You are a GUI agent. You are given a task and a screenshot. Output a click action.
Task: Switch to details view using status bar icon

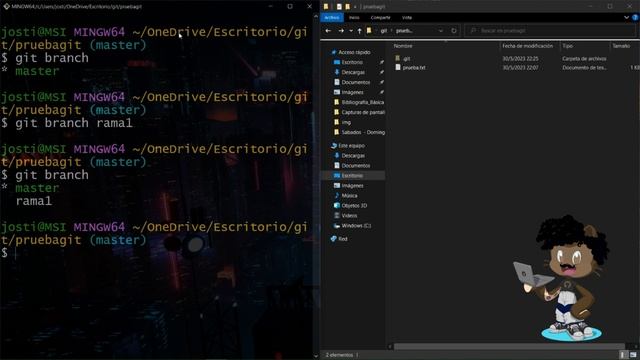[623, 355]
